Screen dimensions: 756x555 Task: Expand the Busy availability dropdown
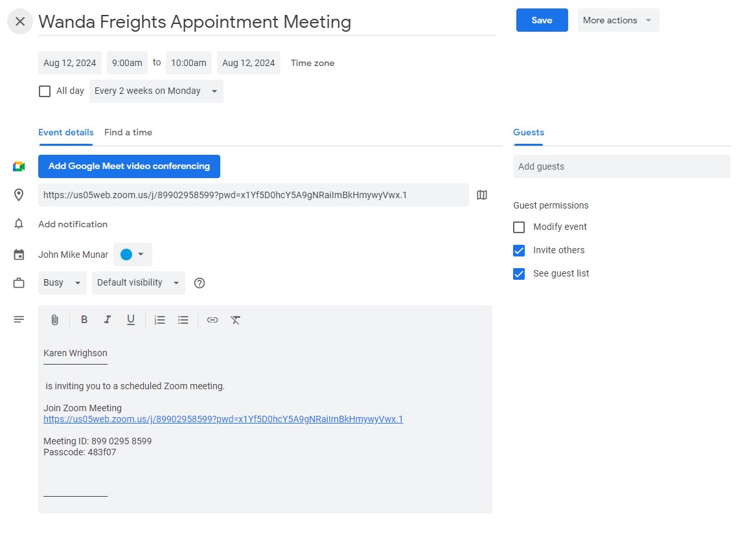pyautogui.click(x=62, y=283)
